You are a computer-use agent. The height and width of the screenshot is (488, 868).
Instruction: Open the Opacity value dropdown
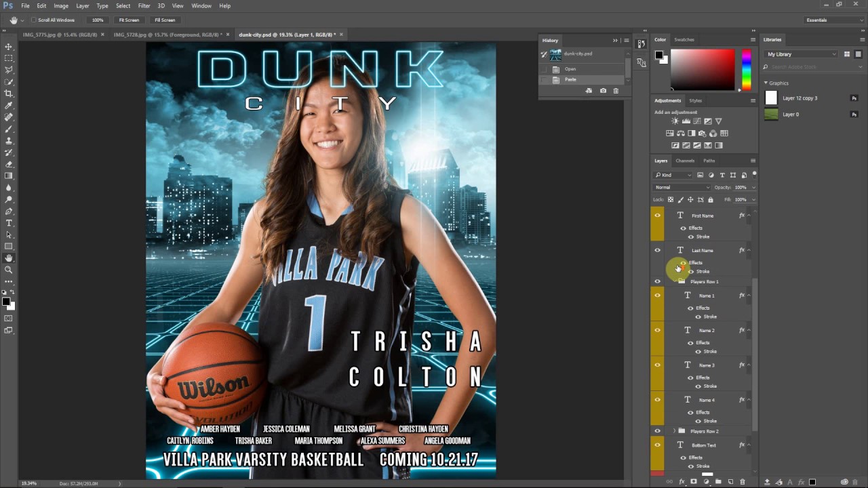[753, 187]
